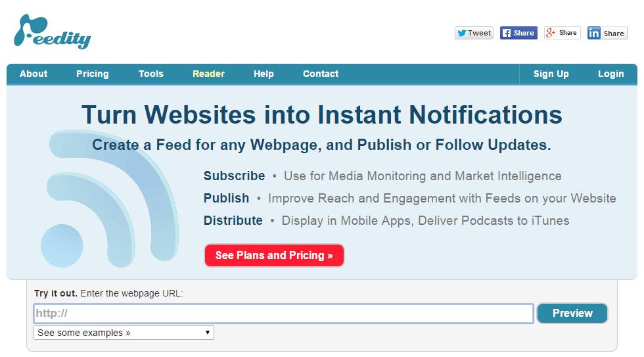This screenshot has height=357, width=644.
Task: Switch to the Reader page
Action: tap(209, 74)
